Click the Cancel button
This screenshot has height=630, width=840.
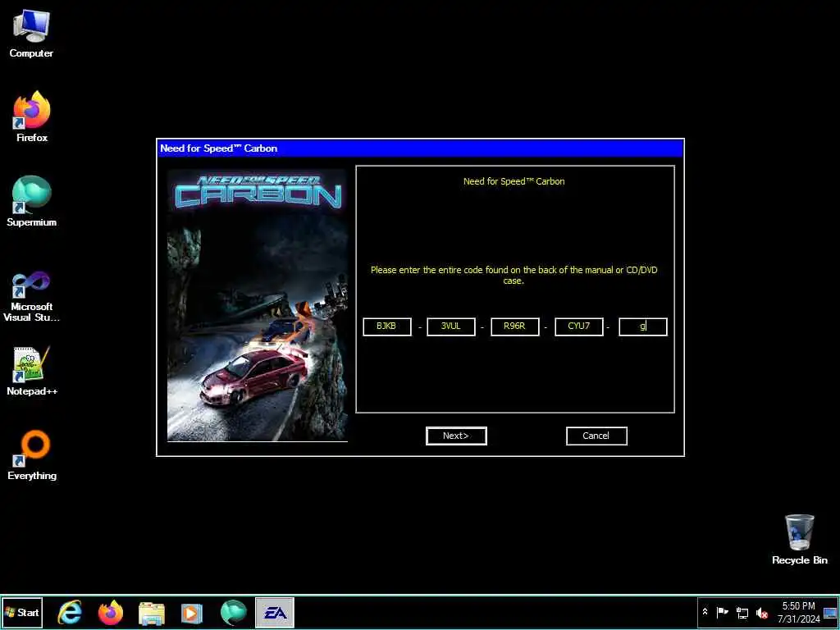596,436
